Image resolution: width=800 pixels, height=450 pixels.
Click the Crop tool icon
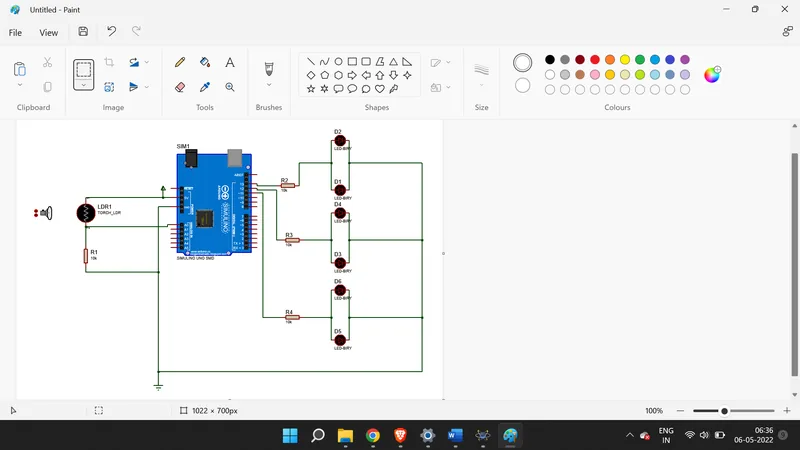(109, 62)
